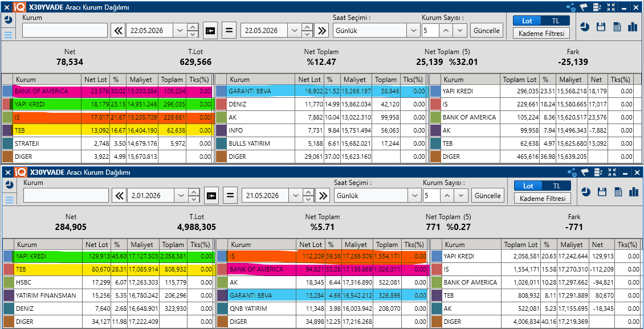Click Tks(%) header in top-right table
Image resolution: width=644 pixels, height=329 pixels.
pos(619,80)
